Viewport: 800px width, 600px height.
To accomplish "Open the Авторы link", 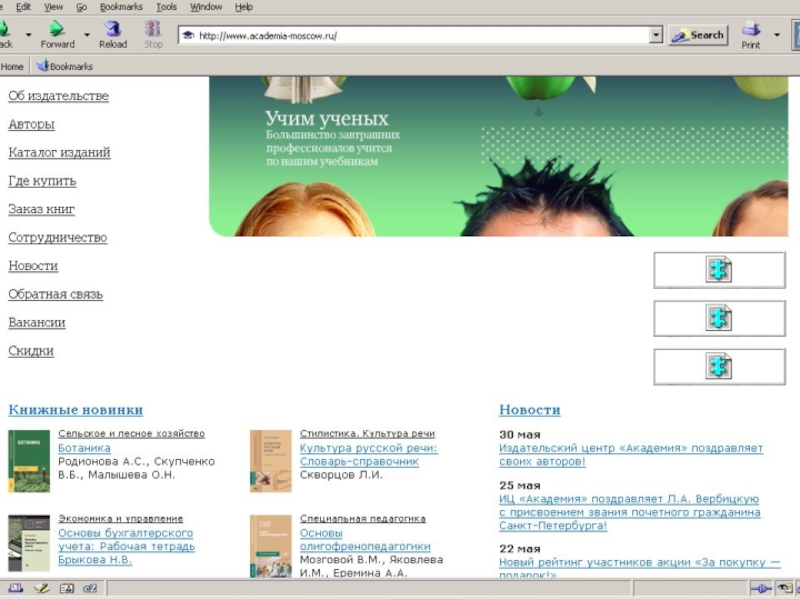I will pos(32,124).
